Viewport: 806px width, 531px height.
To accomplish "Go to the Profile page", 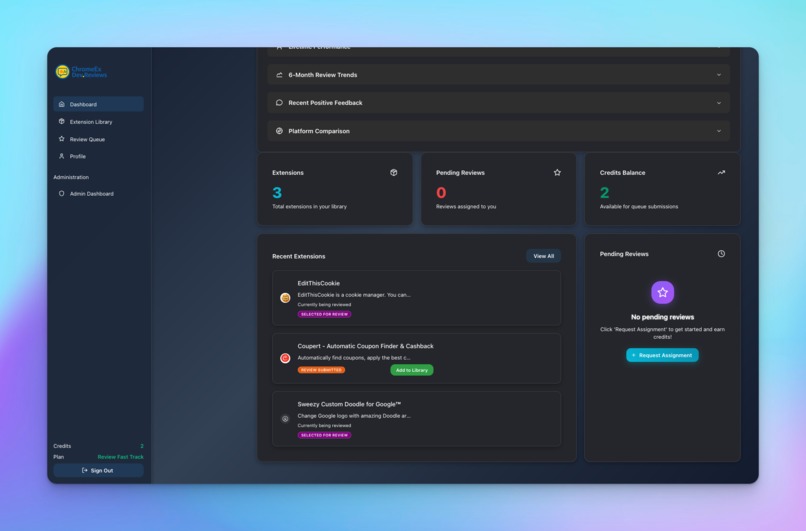I will (x=98, y=156).
